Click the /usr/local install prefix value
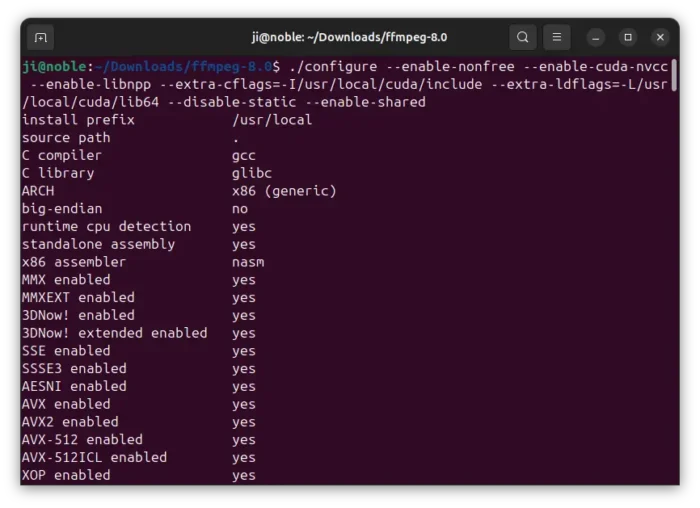The height and width of the screenshot is (508, 700). [x=272, y=120]
